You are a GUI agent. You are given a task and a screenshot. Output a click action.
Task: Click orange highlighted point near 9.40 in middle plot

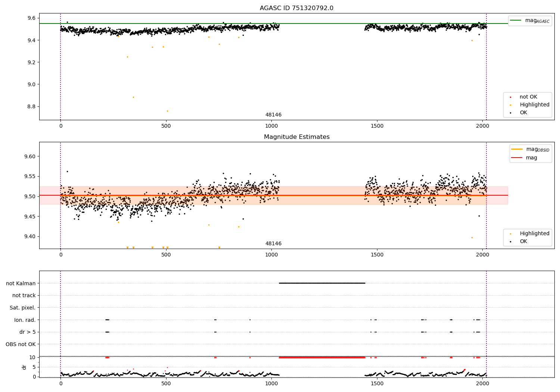click(472, 237)
